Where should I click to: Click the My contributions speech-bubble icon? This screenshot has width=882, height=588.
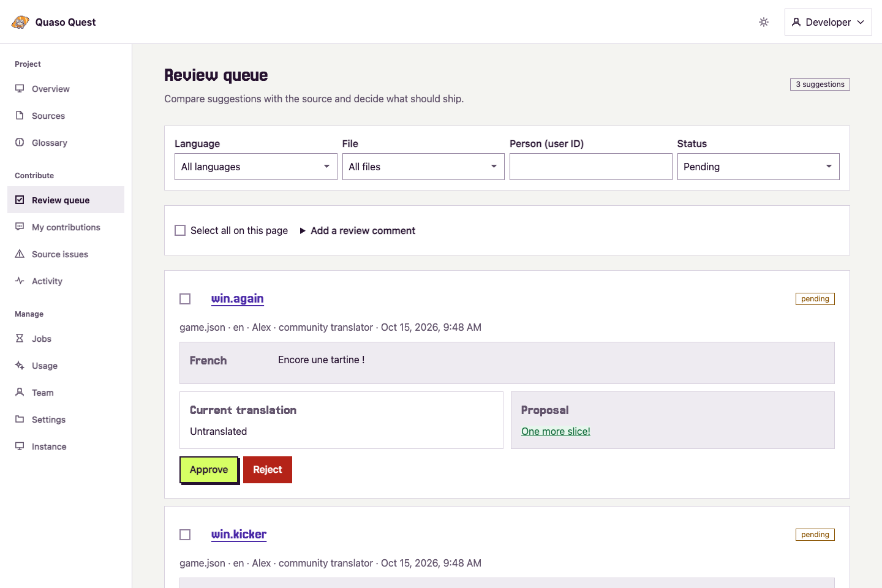pyautogui.click(x=20, y=227)
